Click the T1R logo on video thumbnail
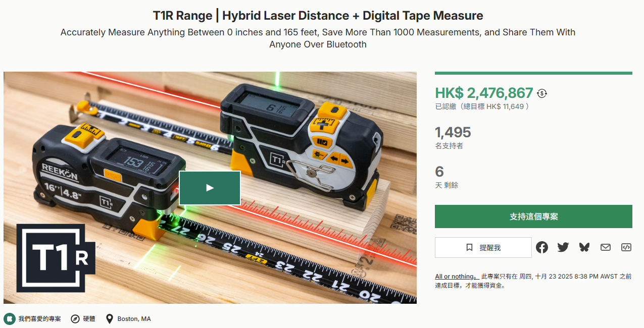 (x=56, y=258)
